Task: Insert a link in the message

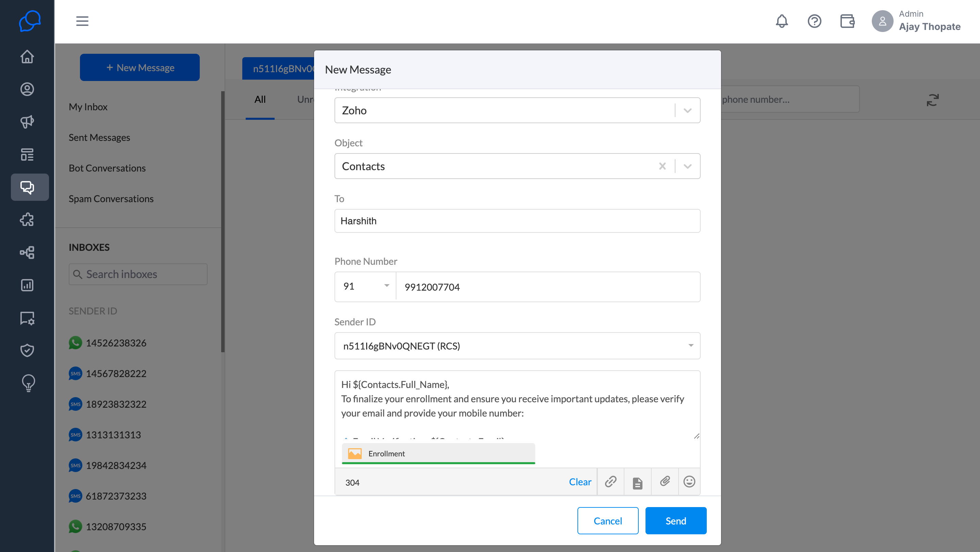Action: 610,482
